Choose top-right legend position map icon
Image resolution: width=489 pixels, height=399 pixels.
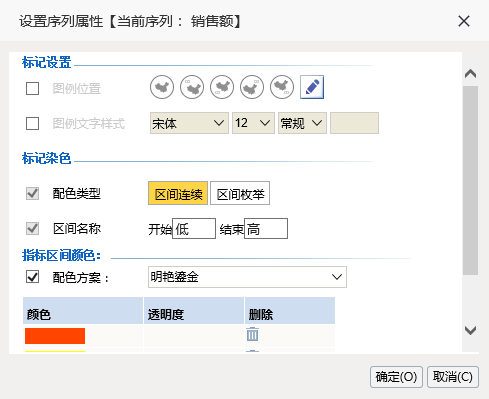tap(252, 87)
